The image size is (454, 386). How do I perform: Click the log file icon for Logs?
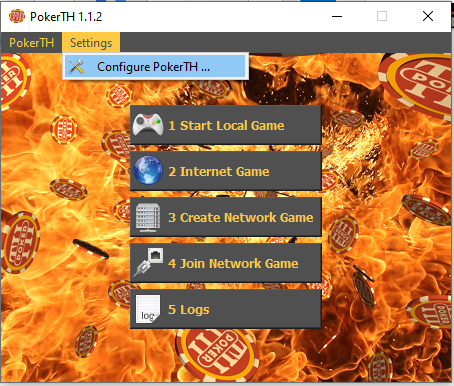(x=148, y=309)
